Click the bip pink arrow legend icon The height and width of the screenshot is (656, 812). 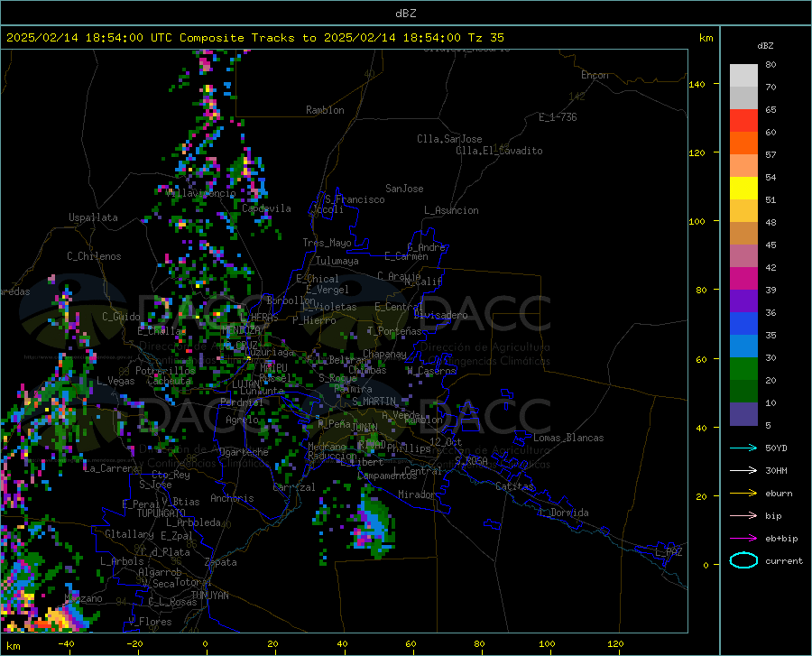click(x=743, y=516)
